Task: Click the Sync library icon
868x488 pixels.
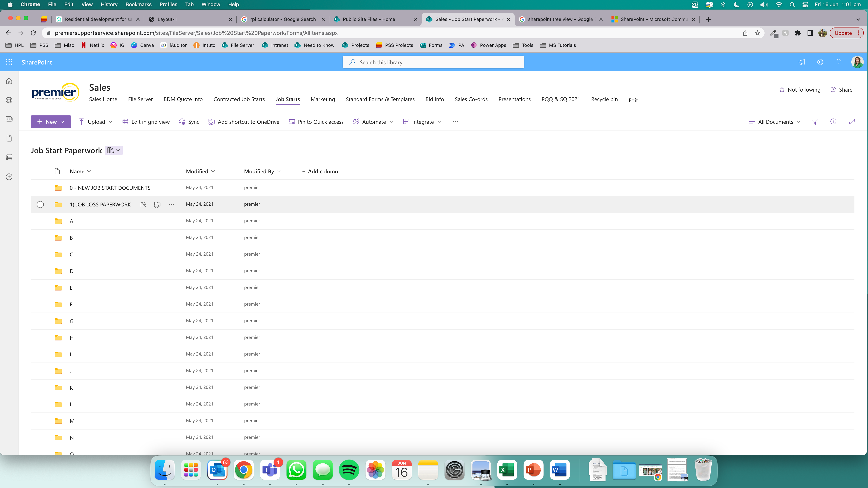Action: tap(183, 122)
